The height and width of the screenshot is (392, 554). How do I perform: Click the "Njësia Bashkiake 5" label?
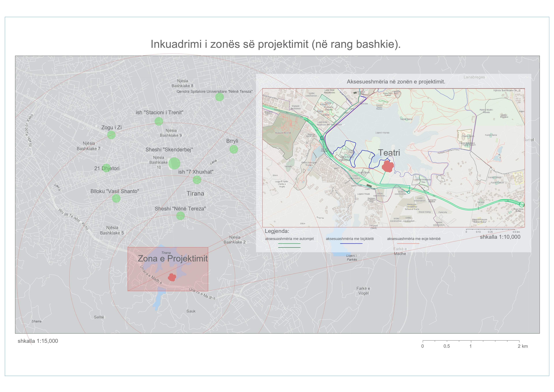click(112, 230)
